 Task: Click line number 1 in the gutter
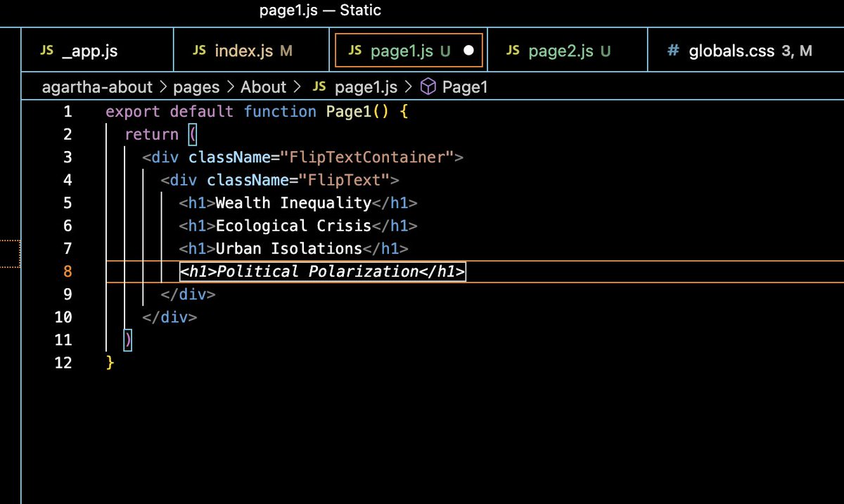point(68,111)
